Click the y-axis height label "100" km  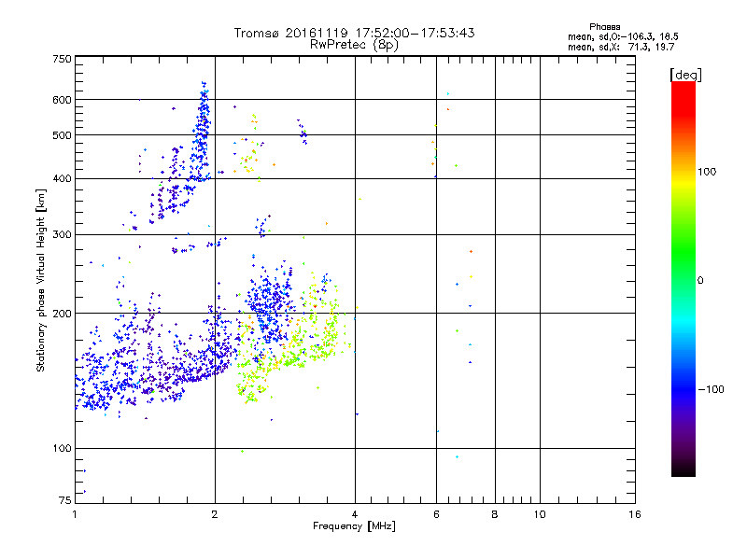tap(62, 449)
